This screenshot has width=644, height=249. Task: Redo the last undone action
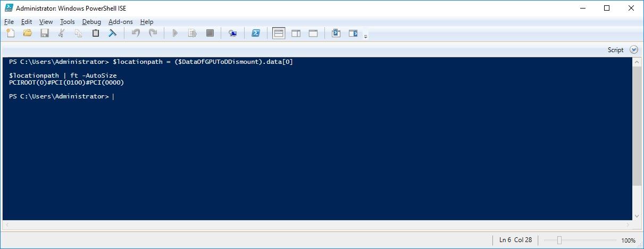point(153,33)
